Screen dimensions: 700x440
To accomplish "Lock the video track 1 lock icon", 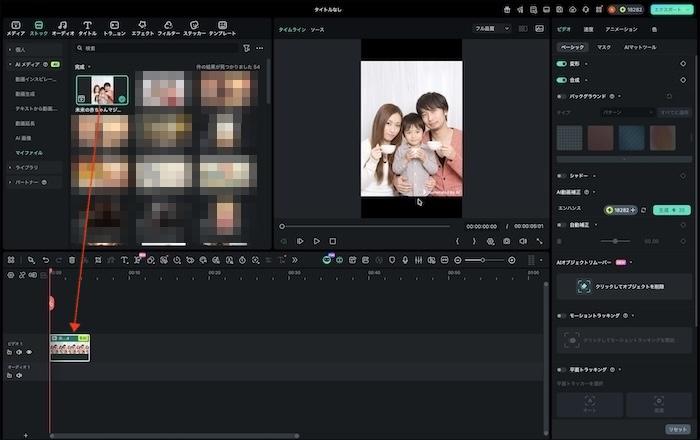I will (x=9, y=352).
